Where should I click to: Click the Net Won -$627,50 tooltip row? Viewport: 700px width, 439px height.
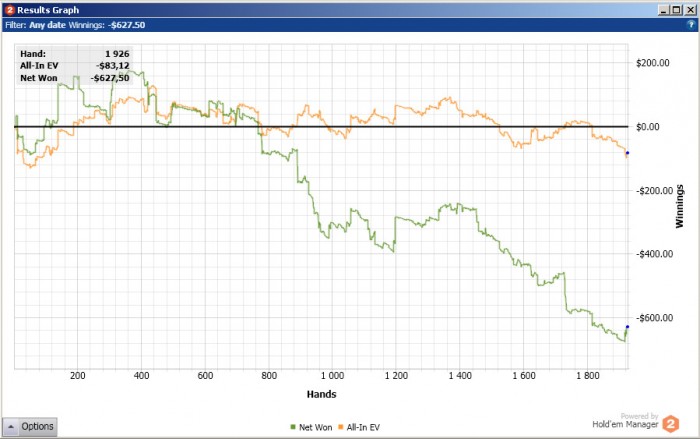[x=75, y=78]
